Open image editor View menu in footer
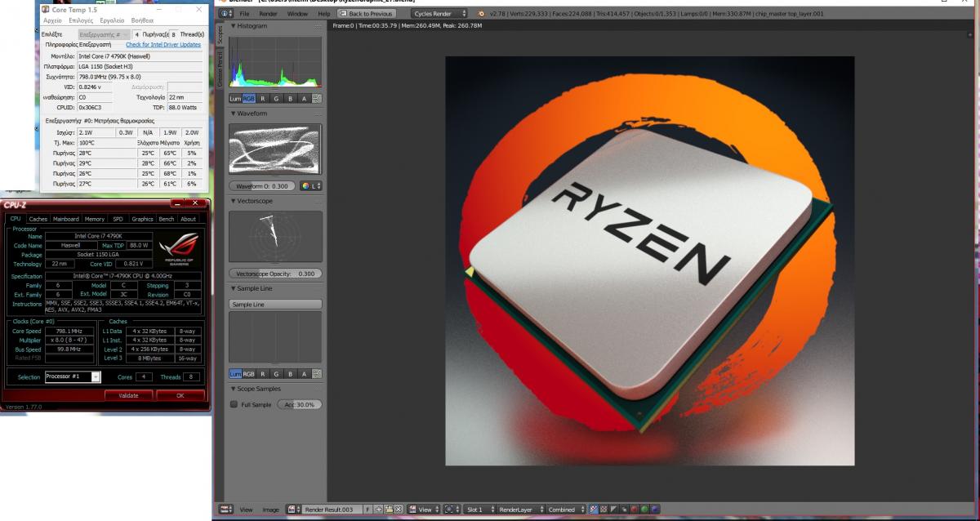The width and height of the screenshot is (980, 521). click(x=246, y=510)
